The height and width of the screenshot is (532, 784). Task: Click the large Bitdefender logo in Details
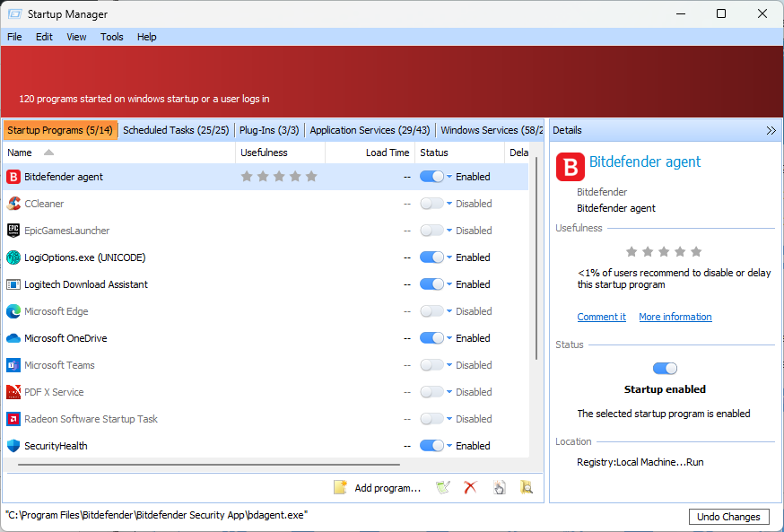(x=571, y=168)
